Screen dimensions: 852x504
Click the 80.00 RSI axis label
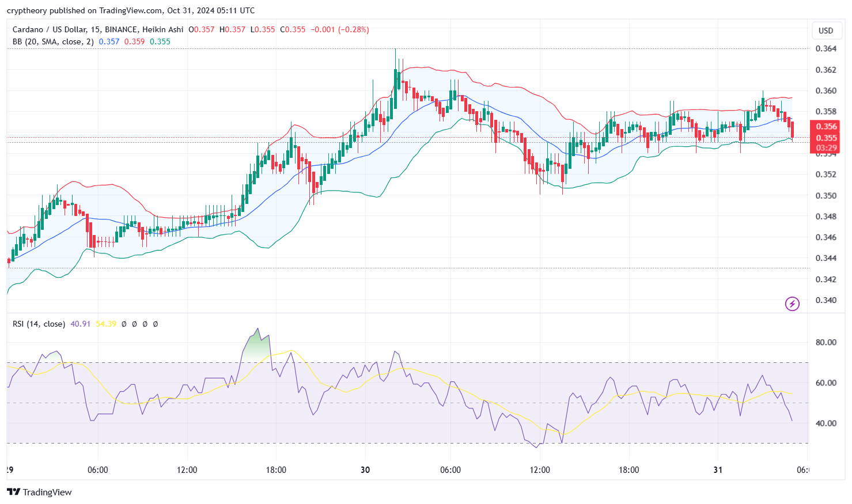pos(826,342)
